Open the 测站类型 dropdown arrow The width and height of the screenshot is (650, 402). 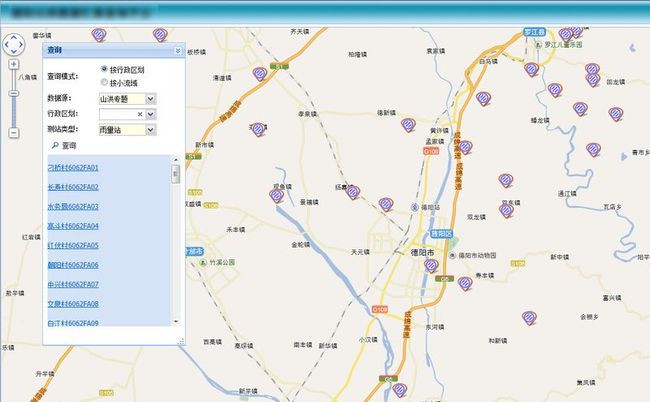(150, 130)
